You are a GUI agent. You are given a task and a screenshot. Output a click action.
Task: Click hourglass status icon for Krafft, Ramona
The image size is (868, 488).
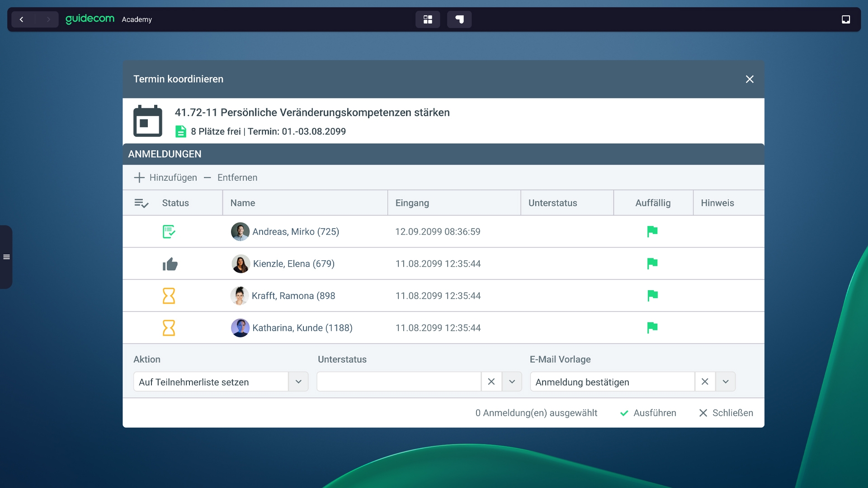(x=169, y=296)
